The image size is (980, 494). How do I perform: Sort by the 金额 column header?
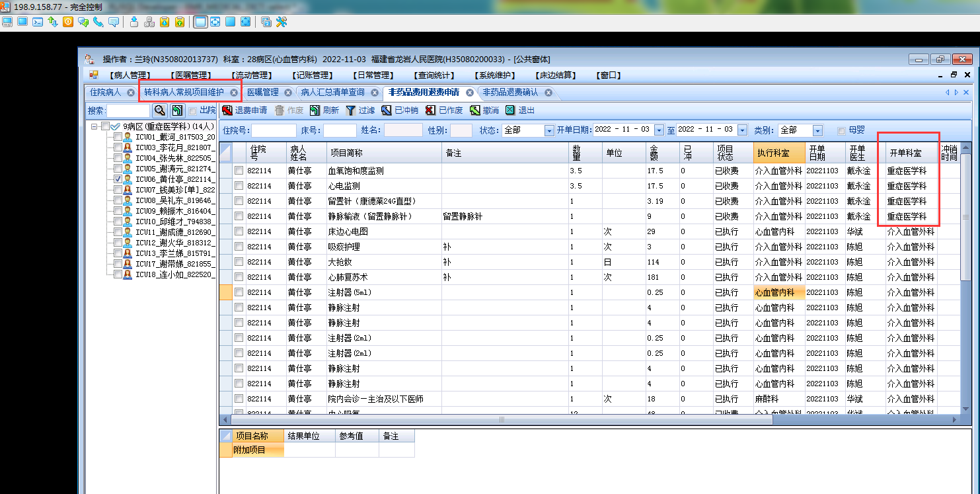662,153
